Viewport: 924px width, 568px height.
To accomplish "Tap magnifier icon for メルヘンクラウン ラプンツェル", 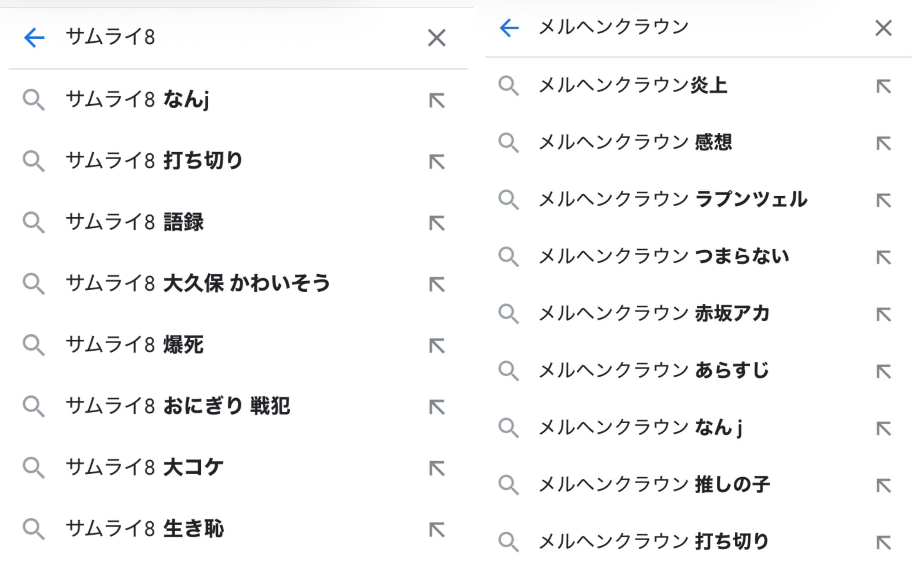I will coord(508,200).
